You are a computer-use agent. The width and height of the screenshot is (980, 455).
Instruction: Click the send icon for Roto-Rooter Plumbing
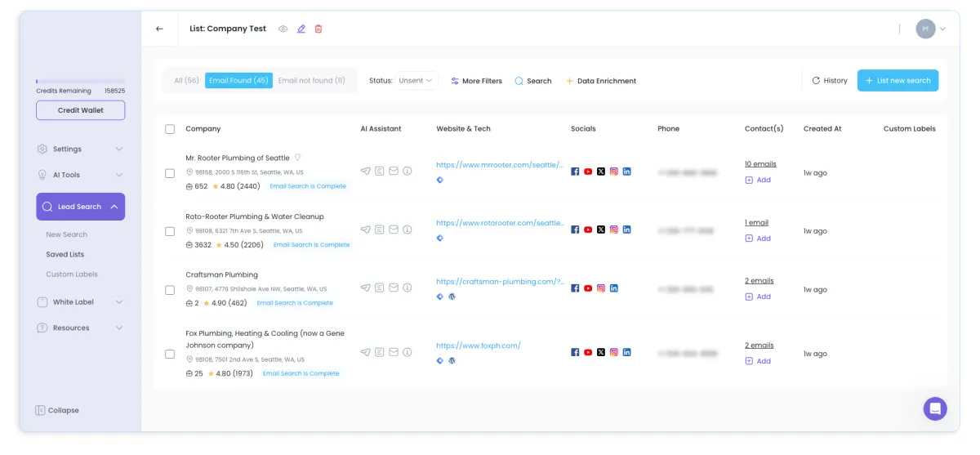coord(366,230)
